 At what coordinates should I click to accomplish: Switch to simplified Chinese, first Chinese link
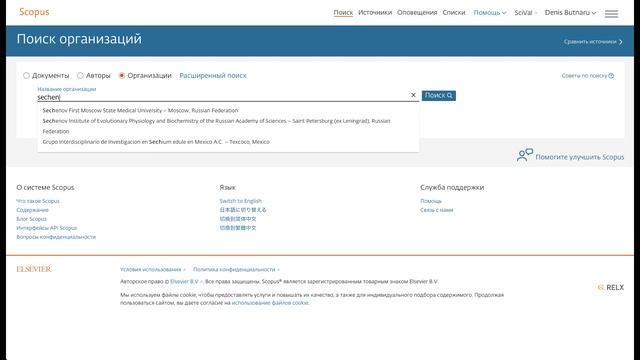pyautogui.click(x=238, y=219)
